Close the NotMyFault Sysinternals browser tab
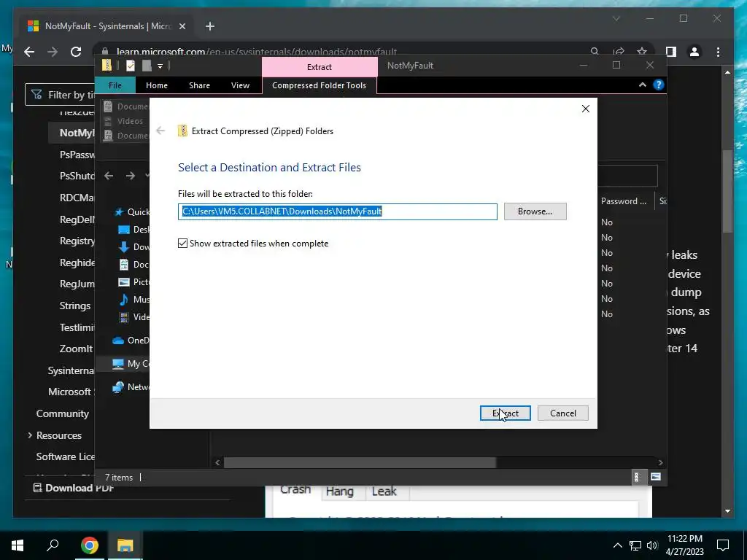Screen dimensions: 747x560 pos(182,26)
